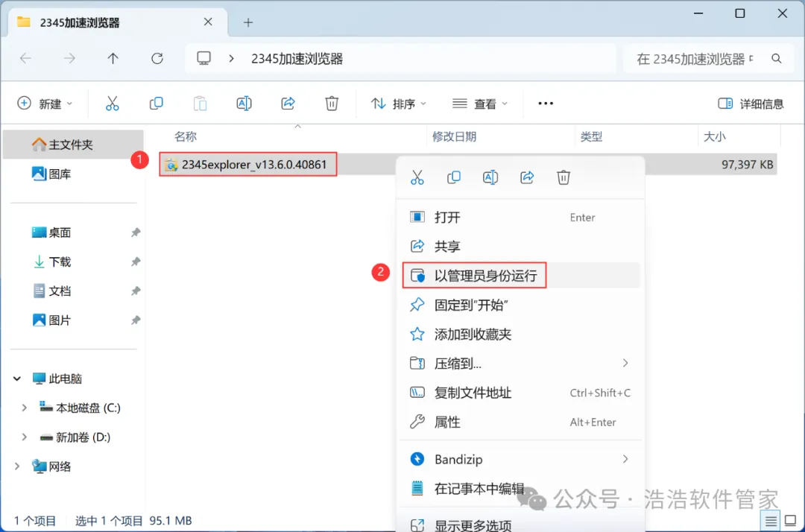Click the Delete trash icon in the toolbar
805x532 pixels.
coord(332,104)
